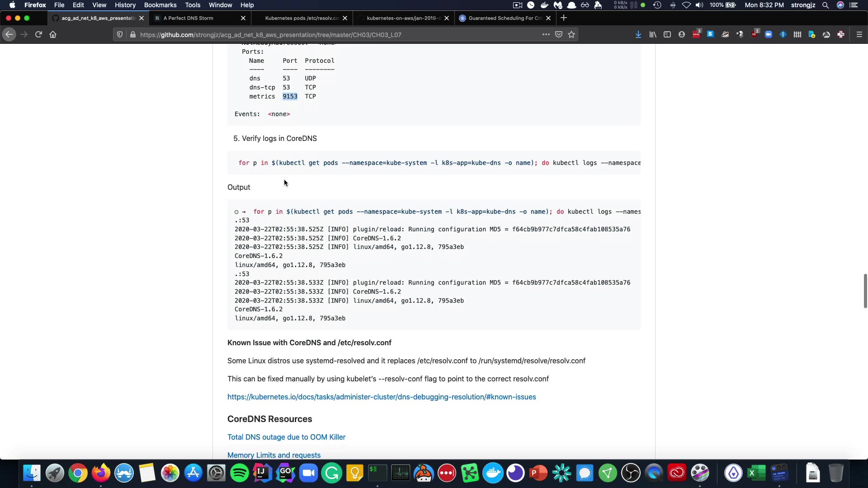The image size is (868, 488).
Task: Click the Firefox account avatar icon
Action: (x=682, y=35)
